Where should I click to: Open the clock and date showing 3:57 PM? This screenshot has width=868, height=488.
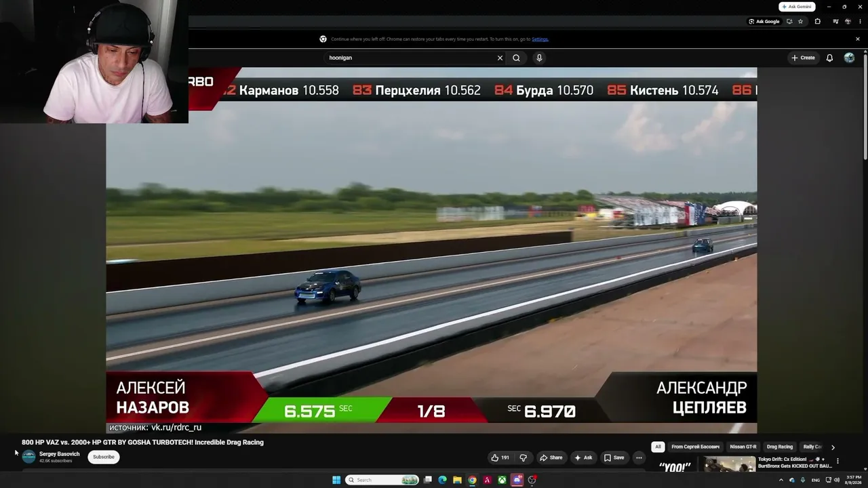[x=853, y=480]
